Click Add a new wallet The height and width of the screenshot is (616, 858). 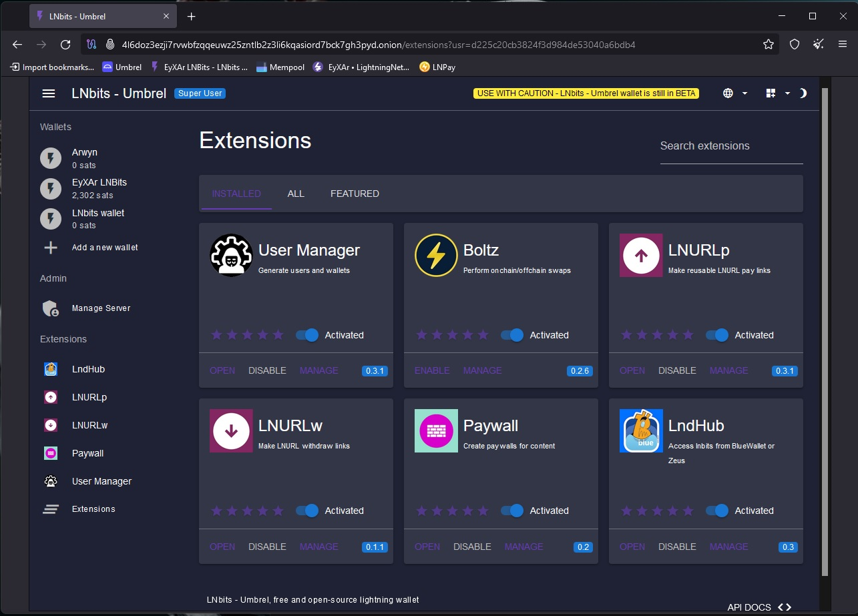[x=105, y=248]
